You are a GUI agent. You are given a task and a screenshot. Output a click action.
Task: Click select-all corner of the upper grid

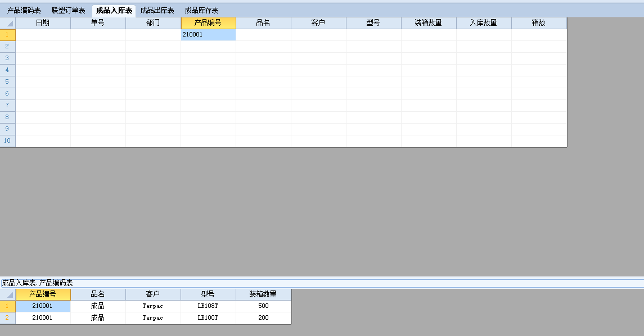point(8,23)
